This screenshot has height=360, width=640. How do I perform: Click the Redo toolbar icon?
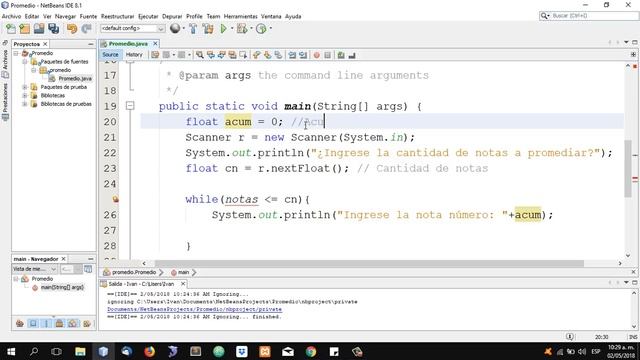(x=87, y=29)
